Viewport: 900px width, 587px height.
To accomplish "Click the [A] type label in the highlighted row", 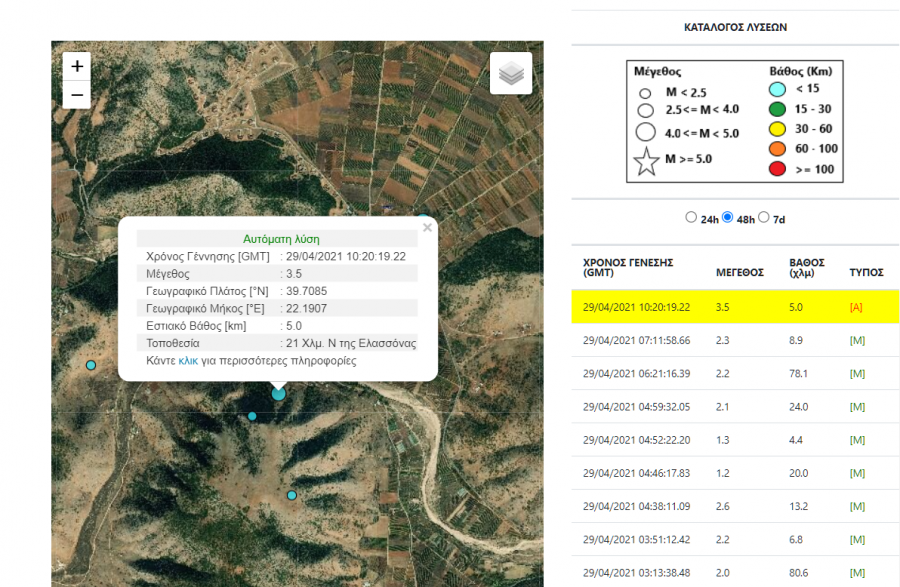I will (x=856, y=307).
